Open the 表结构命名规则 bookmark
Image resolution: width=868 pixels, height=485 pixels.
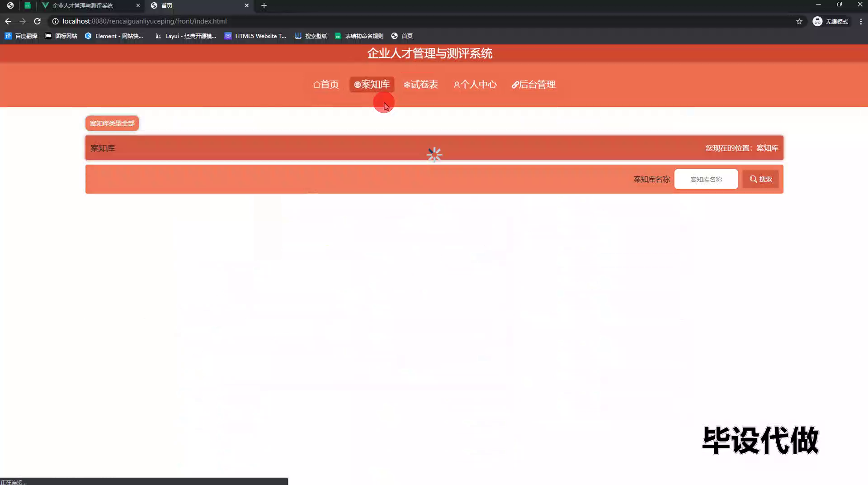[359, 36]
